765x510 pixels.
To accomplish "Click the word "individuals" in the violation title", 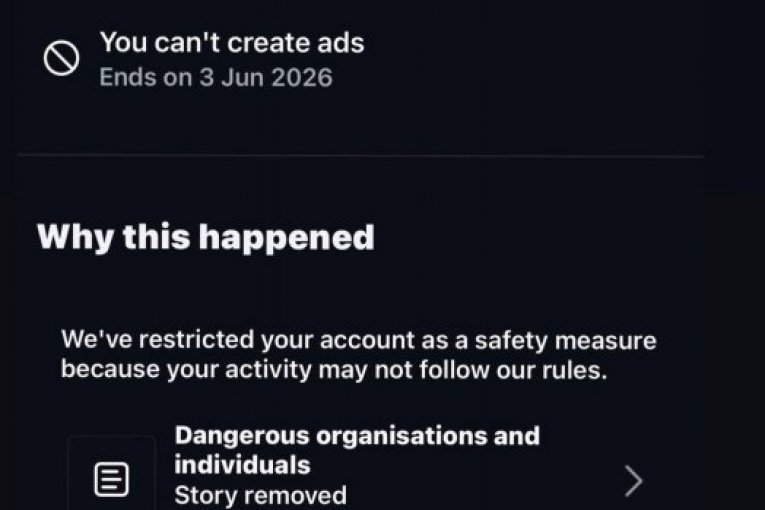I will [x=242, y=464].
